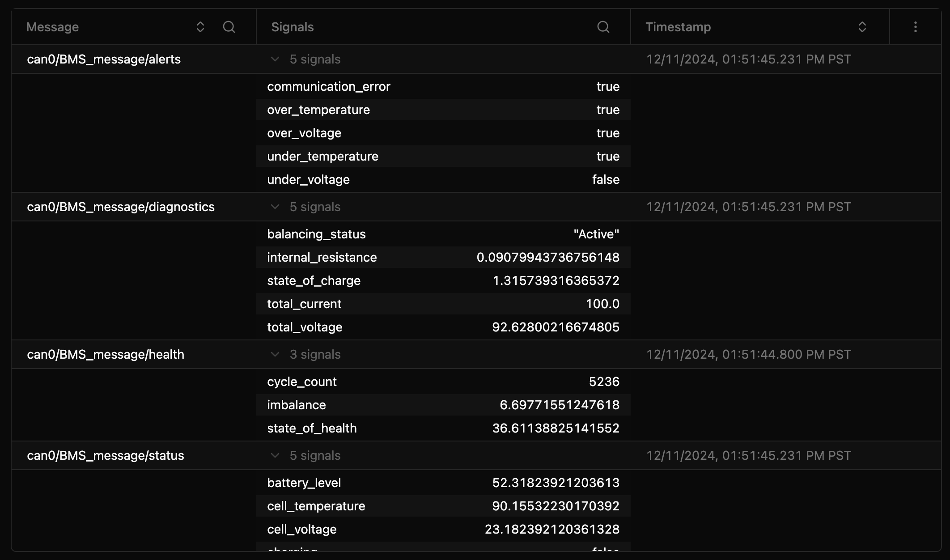950x560 pixels.
Task: Collapse the diagnostics 5 signals chevron
Action: [x=275, y=207]
